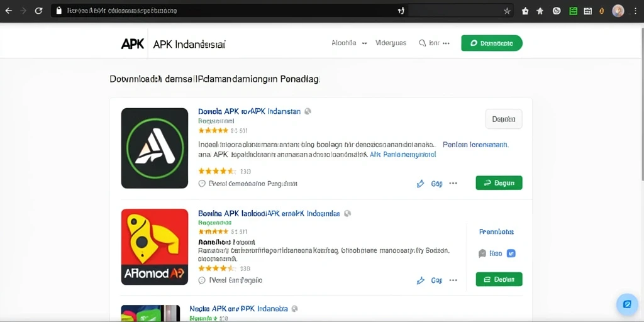The height and width of the screenshot is (322, 644).
Task: Open the green square extension icon
Action: (x=573, y=11)
